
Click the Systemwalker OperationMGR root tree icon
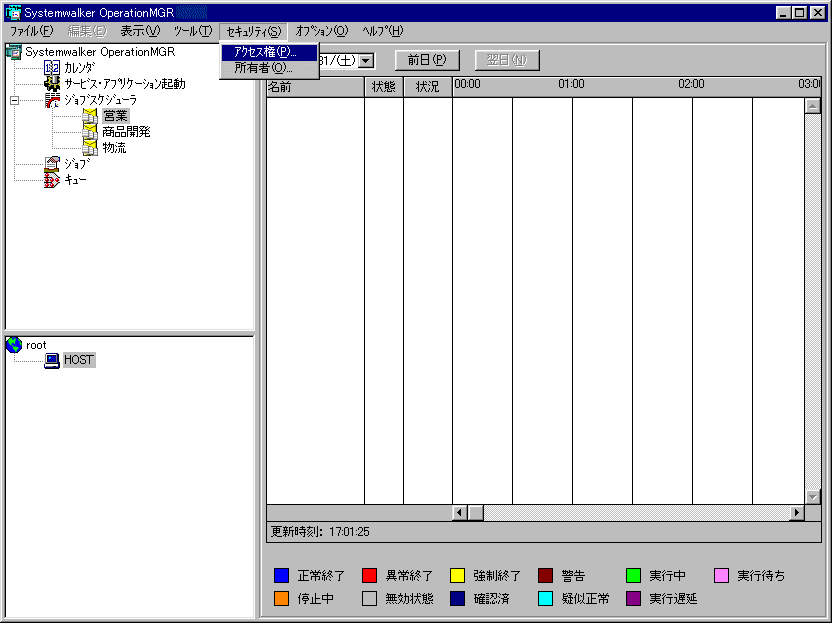13,52
